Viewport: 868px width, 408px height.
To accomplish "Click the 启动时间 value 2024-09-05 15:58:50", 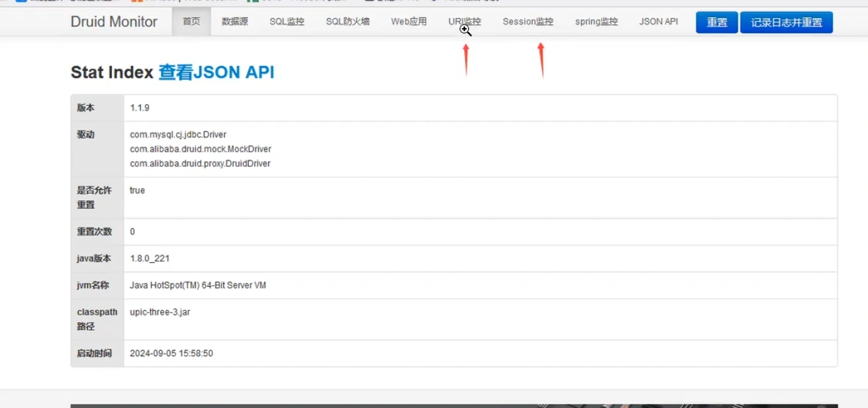I will [171, 353].
